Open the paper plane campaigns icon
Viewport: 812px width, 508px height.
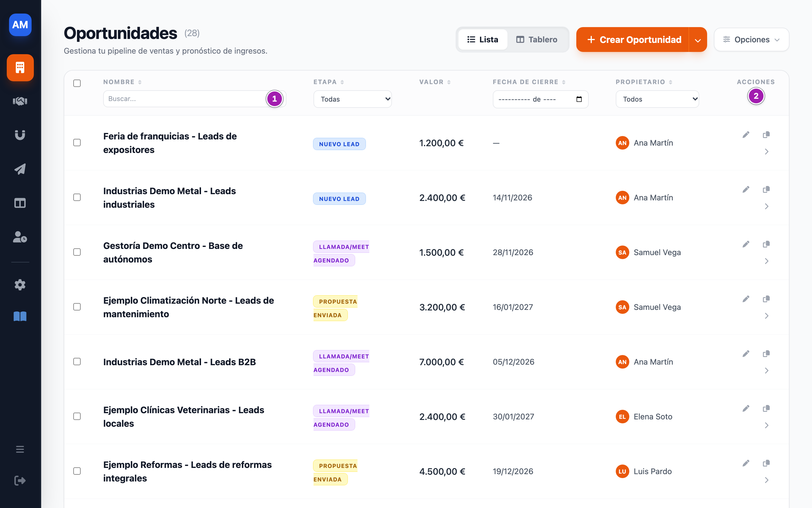click(x=20, y=169)
